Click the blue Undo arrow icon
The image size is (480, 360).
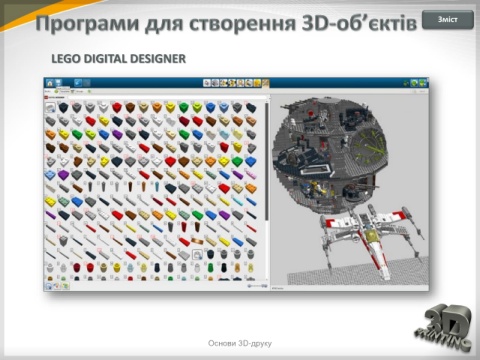pyautogui.click(x=78, y=83)
